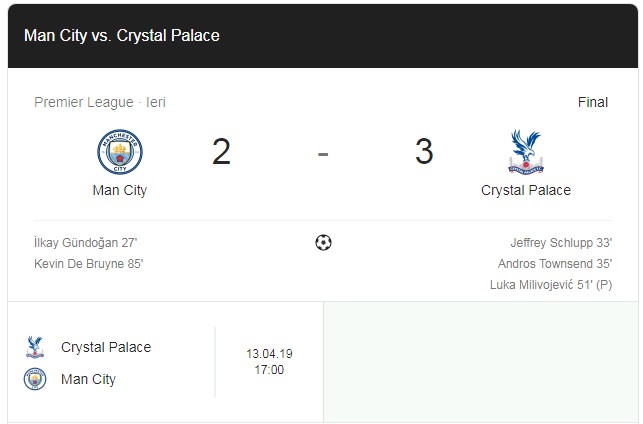The height and width of the screenshot is (424, 643).
Task: Select small Crystal Palace crest in fixture
Action: click(35, 347)
